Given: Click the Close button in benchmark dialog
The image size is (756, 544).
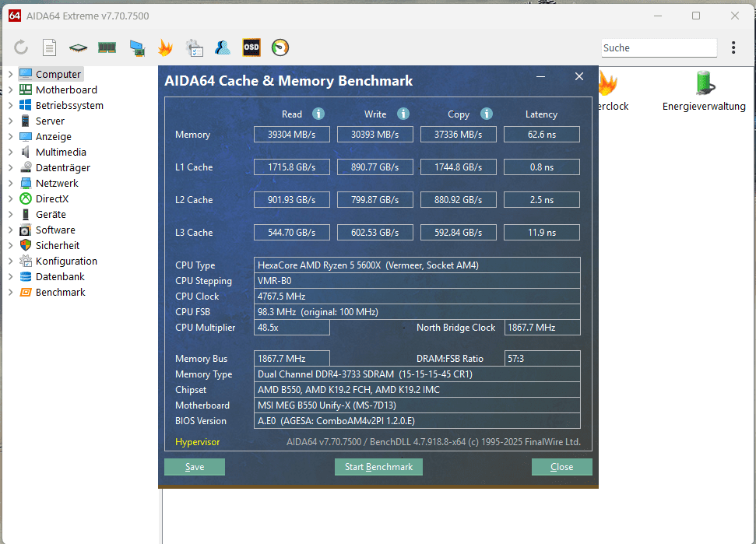Looking at the screenshot, I should [x=561, y=467].
